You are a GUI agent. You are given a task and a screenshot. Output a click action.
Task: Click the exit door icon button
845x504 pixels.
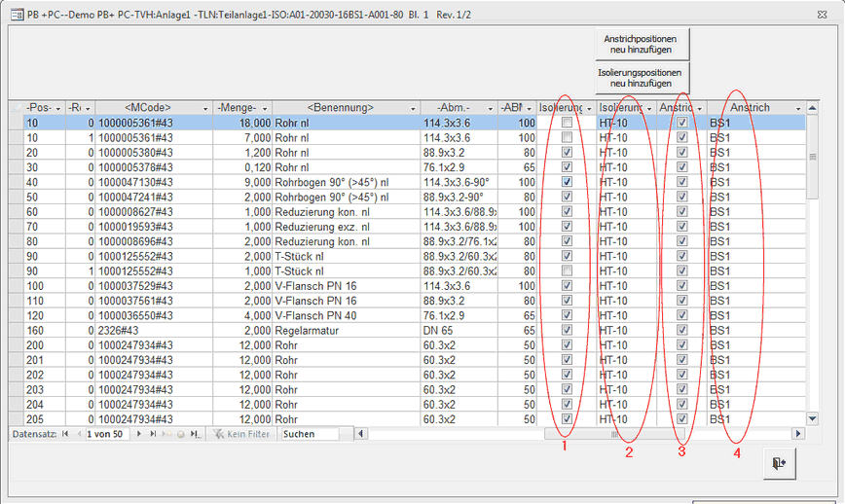click(778, 464)
